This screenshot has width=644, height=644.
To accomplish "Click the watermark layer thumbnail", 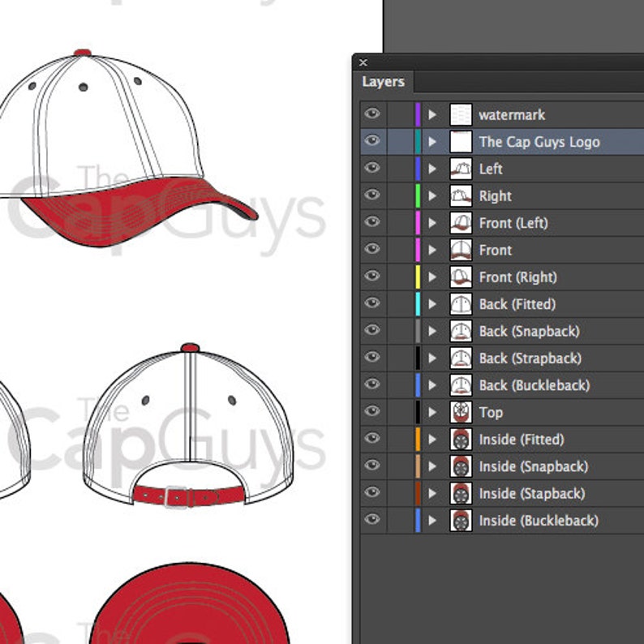I will [x=461, y=114].
